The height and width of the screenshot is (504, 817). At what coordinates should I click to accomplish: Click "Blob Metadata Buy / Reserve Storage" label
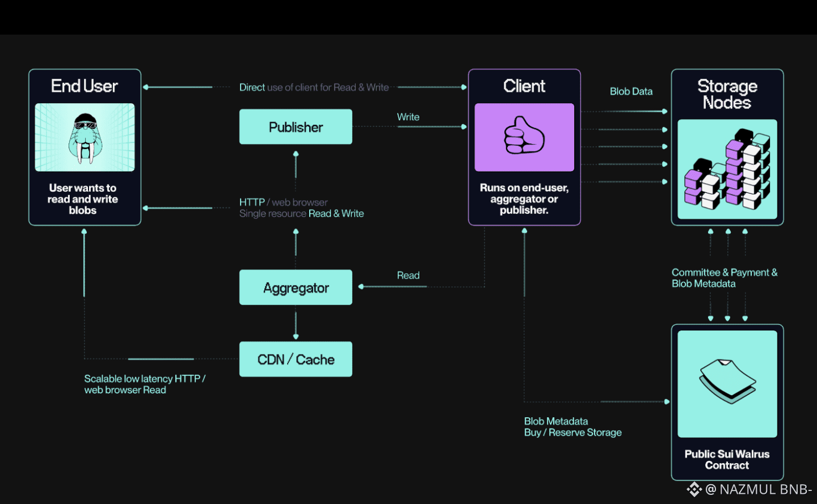point(573,427)
